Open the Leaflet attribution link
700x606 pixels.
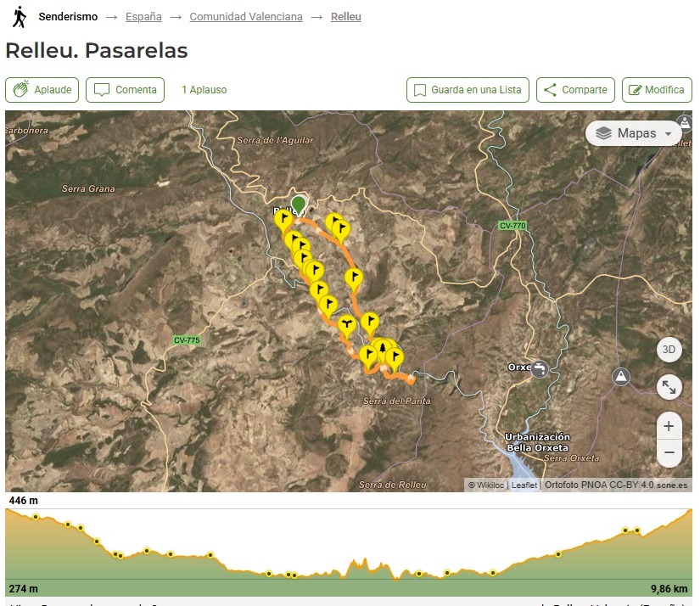click(524, 485)
